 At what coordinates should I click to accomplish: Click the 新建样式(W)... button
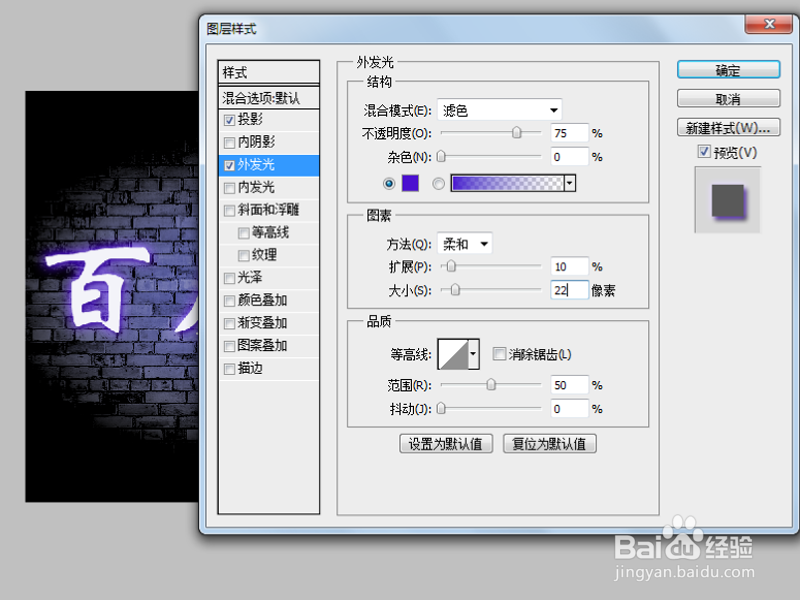(x=729, y=128)
